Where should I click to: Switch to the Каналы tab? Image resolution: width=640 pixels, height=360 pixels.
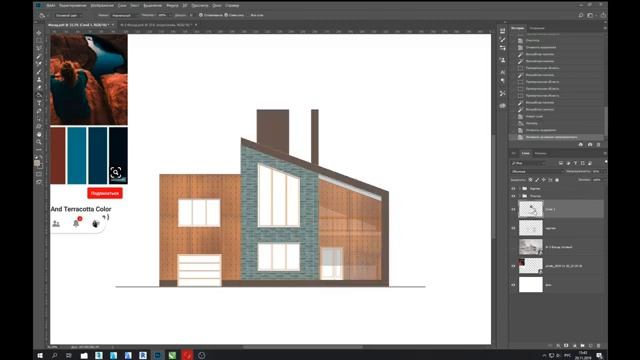pyautogui.click(x=540, y=153)
